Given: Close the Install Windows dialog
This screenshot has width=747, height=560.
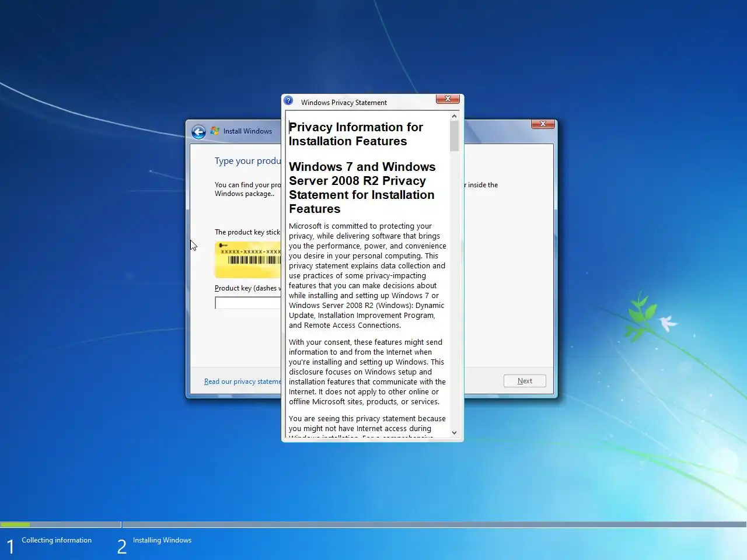Looking at the screenshot, I should [543, 124].
